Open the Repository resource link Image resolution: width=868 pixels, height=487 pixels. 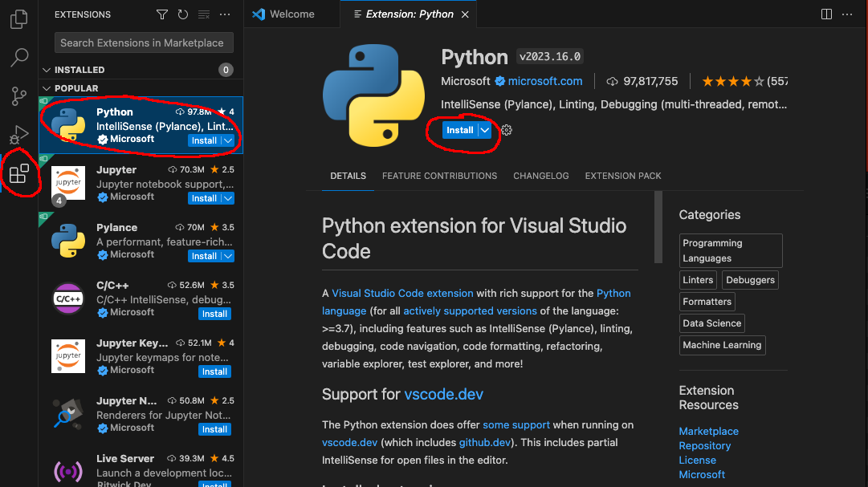click(705, 445)
